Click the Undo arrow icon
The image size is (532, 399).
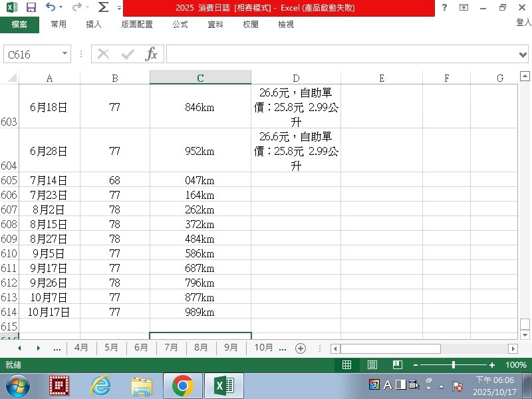coord(51,7)
